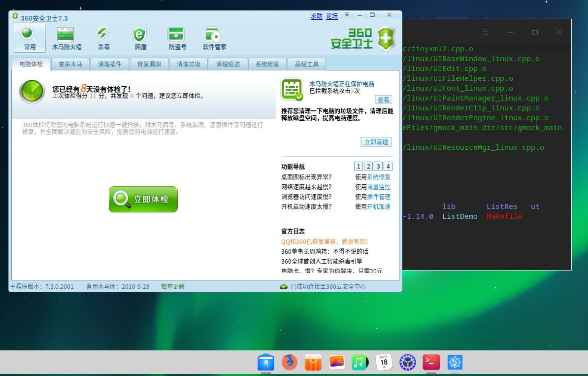Switch to the 高级工具 tab

click(307, 64)
